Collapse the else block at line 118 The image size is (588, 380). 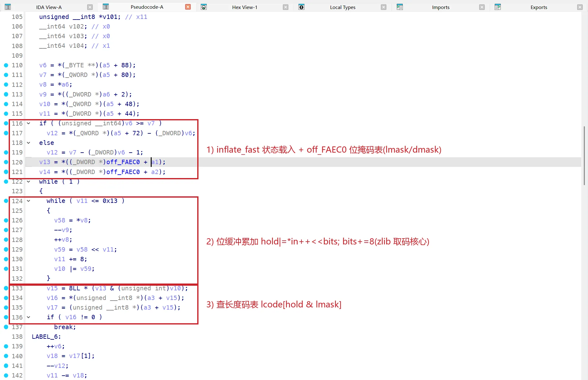point(29,143)
